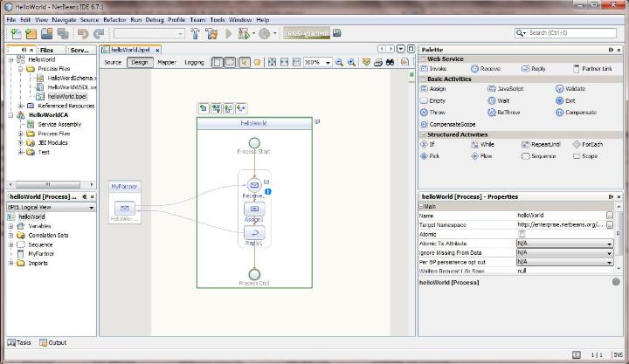
Task: Click the ellipsis button for Target Namespace
Action: pyautogui.click(x=610, y=225)
